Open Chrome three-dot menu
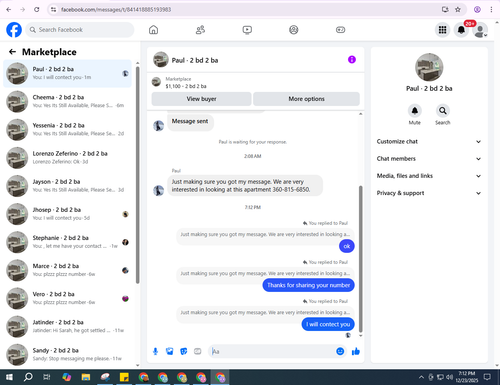The width and height of the screenshot is (500, 385). tap(491, 10)
